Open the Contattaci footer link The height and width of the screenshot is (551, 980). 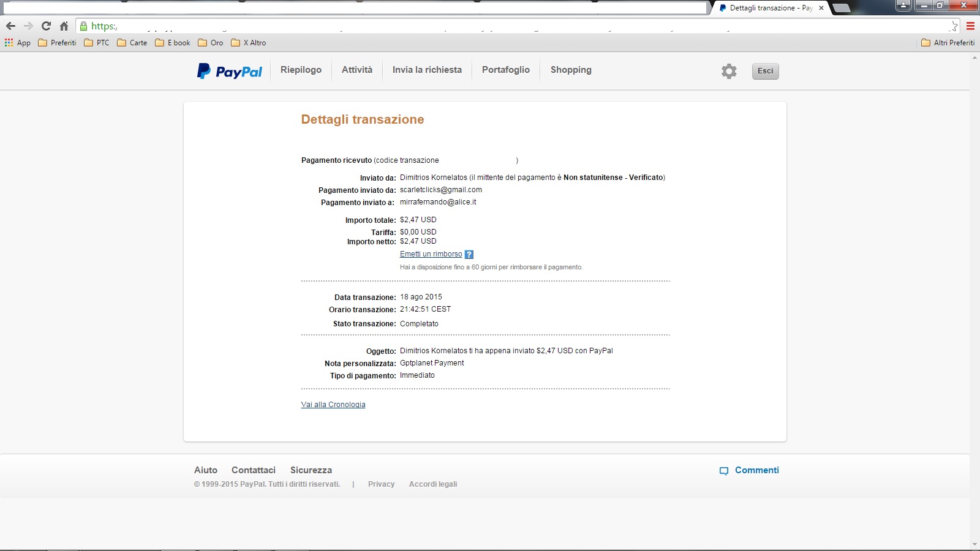pyautogui.click(x=254, y=470)
